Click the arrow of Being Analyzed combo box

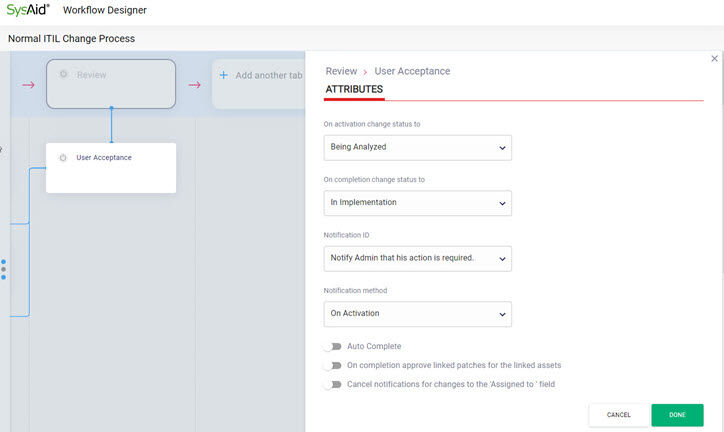(502, 148)
